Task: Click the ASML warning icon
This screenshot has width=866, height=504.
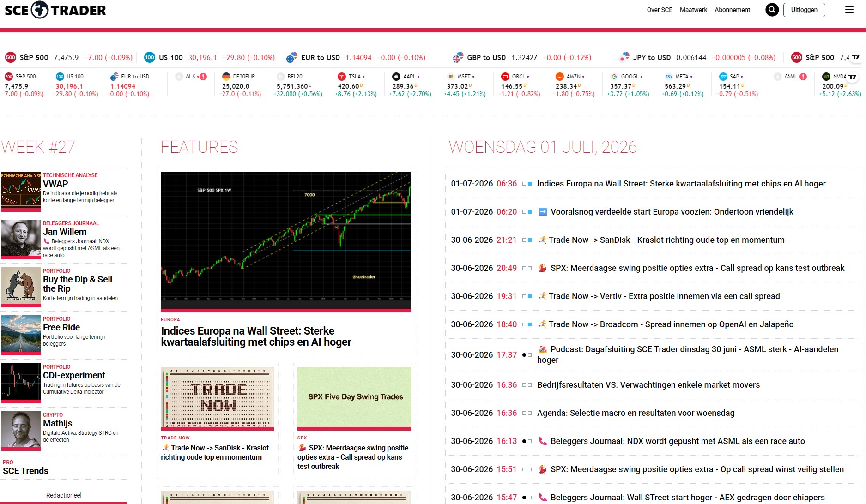Action: (x=803, y=77)
